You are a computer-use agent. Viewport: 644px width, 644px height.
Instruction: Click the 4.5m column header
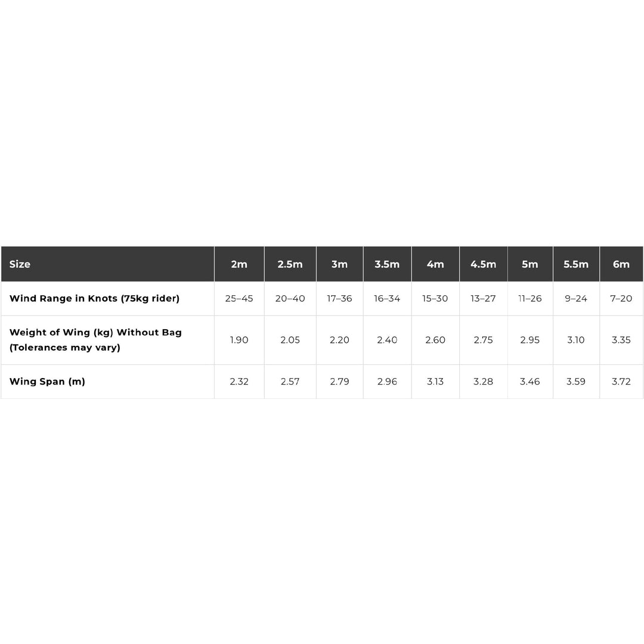pos(483,264)
